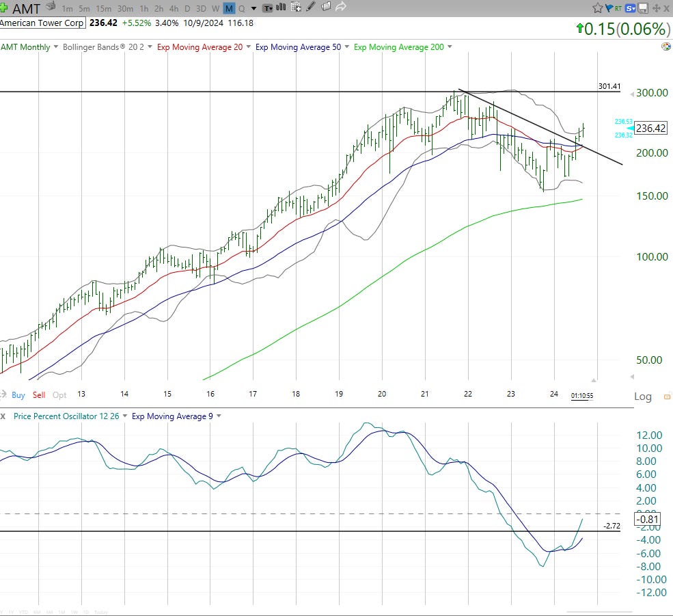
Task: Click the green up-arrow price change indicator
Action: point(580,28)
